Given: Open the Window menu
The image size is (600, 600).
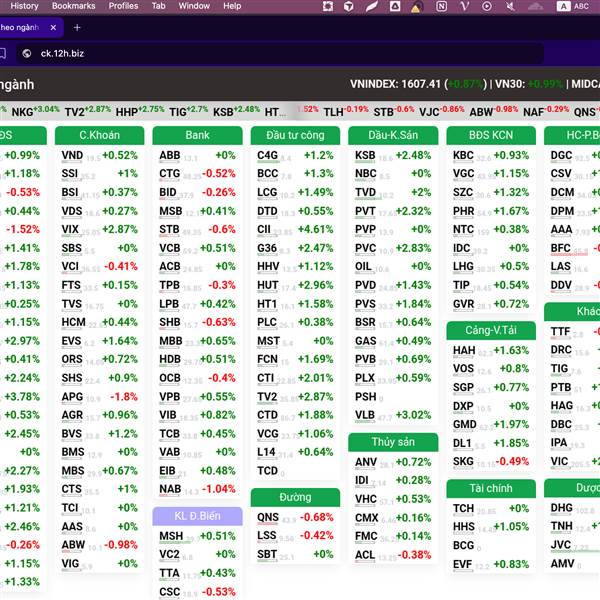Looking at the screenshot, I should (194, 6).
